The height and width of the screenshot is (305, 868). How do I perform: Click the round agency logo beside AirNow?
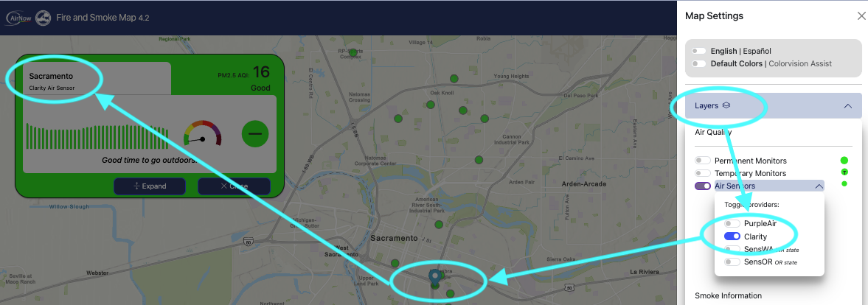tap(44, 18)
